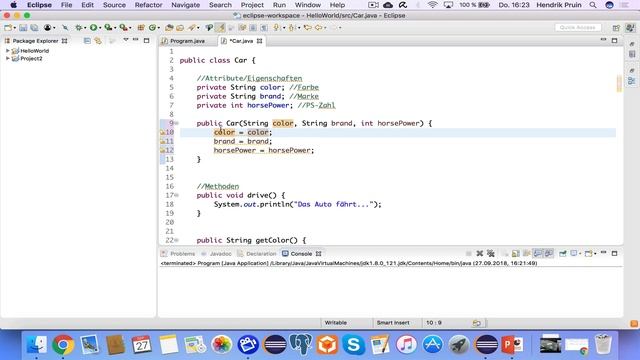Image resolution: width=640 pixels, height=360 pixels.
Task: Click the Last Edit Location icon
Action: [x=307, y=28]
